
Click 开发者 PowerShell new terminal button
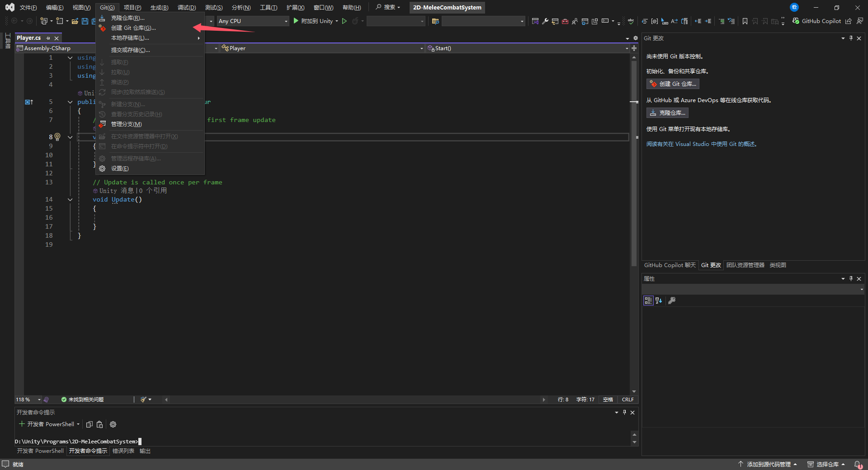click(x=46, y=424)
